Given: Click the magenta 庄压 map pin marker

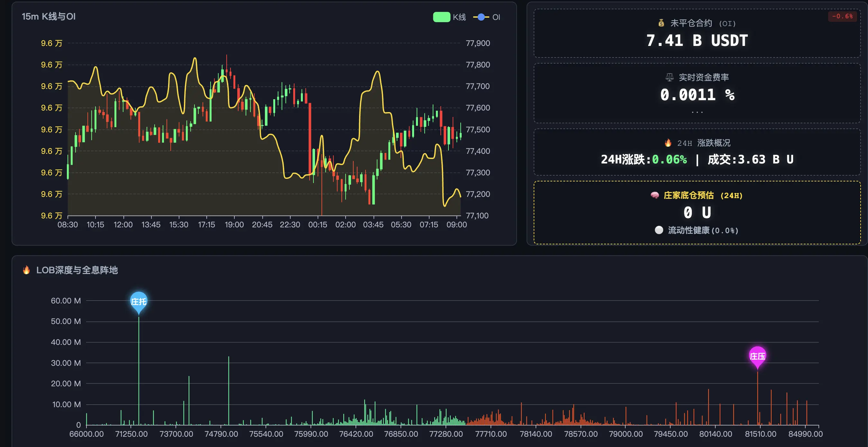Looking at the screenshot, I should coord(757,356).
